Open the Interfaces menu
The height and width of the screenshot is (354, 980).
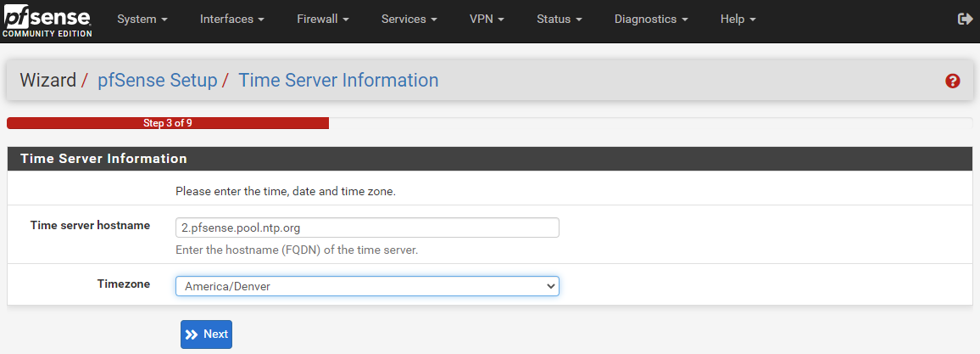[x=232, y=20]
